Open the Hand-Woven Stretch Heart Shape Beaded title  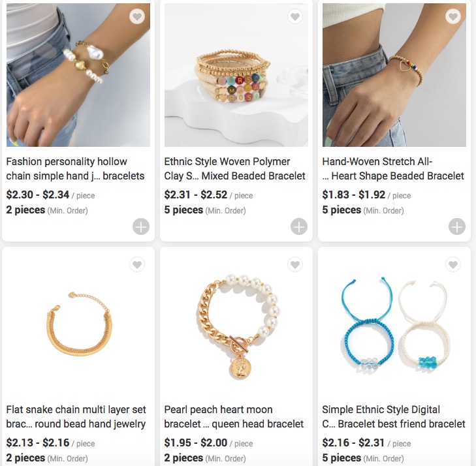pyautogui.click(x=393, y=168)
